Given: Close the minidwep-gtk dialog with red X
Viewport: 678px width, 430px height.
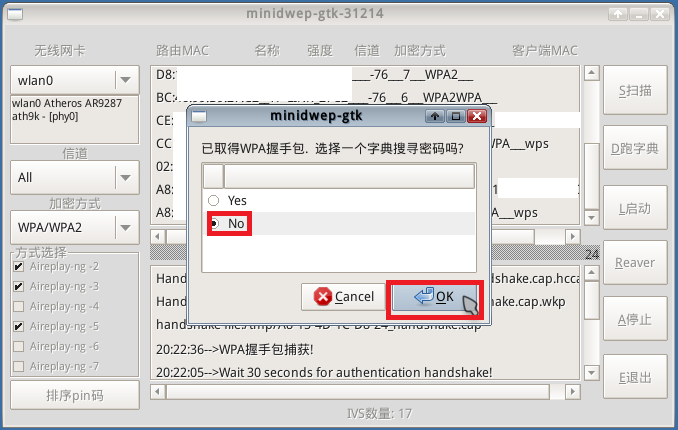Looking at the screenshot, I should point(477,116).
